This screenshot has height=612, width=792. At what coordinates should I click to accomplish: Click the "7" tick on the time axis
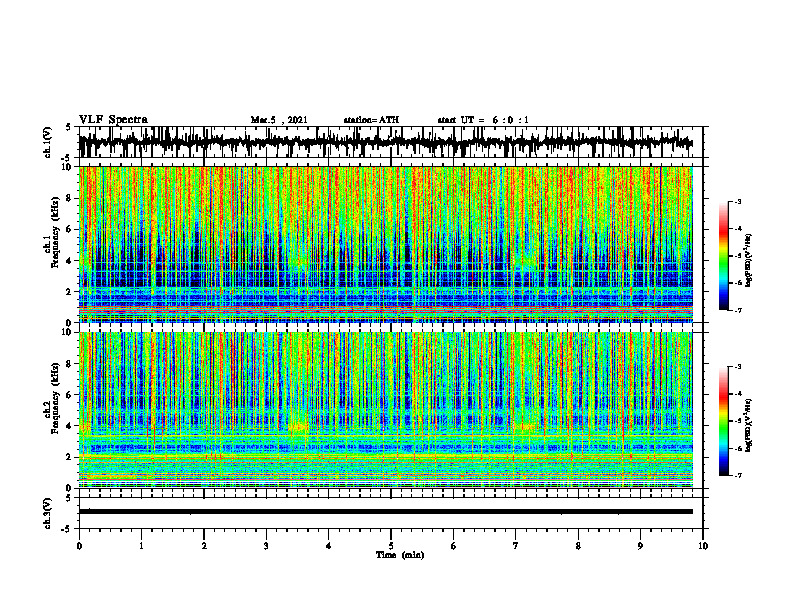[516, 546]
